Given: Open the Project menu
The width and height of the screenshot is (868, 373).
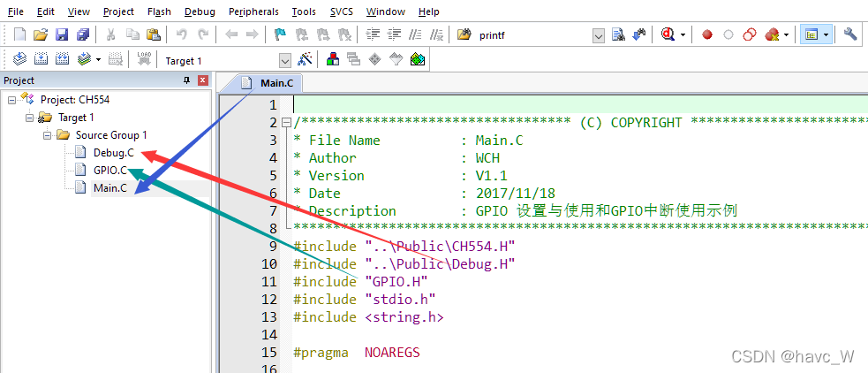Looking at the screenshot, I should pos(118,11).
